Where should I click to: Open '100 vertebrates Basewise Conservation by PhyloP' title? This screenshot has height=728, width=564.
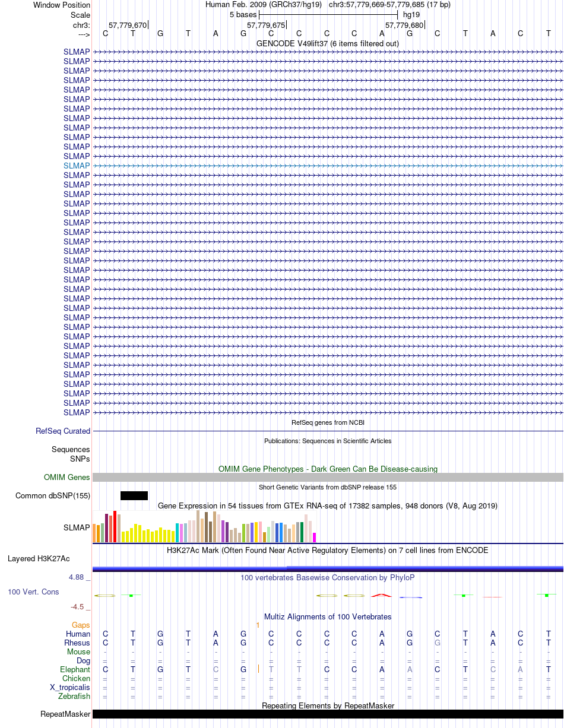click(328, 577)
